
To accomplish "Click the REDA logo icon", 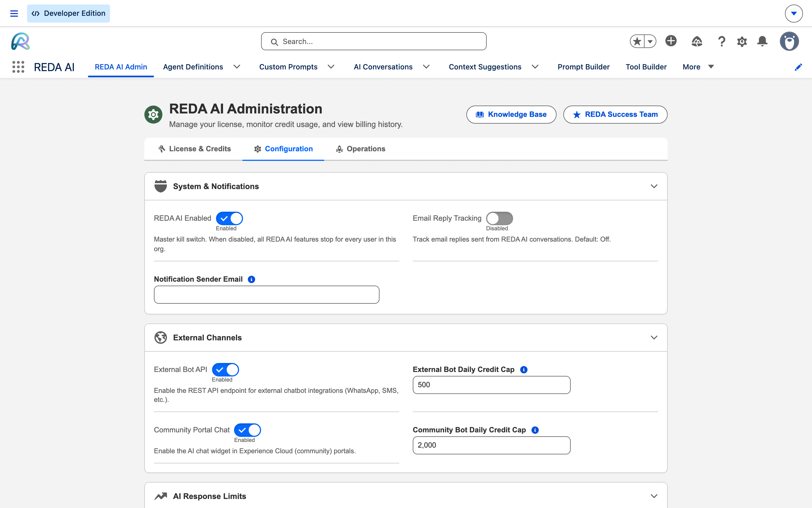I will [21, 41].
